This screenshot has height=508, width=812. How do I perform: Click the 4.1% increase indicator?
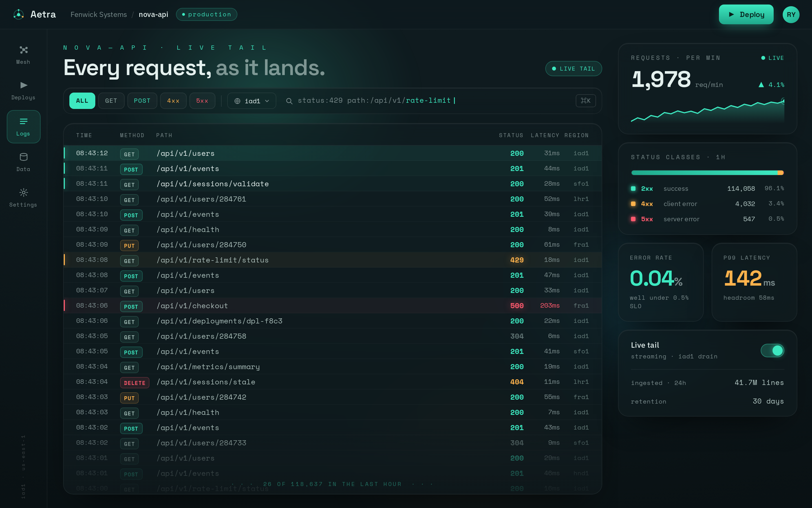pyautogui.click(x=771, y=85)
